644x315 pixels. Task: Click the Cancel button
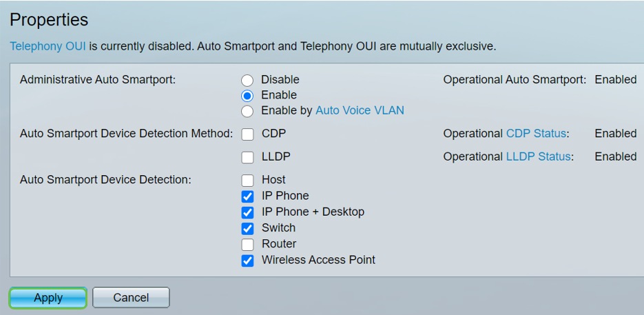pyautogui.click(x=131, y=298)
